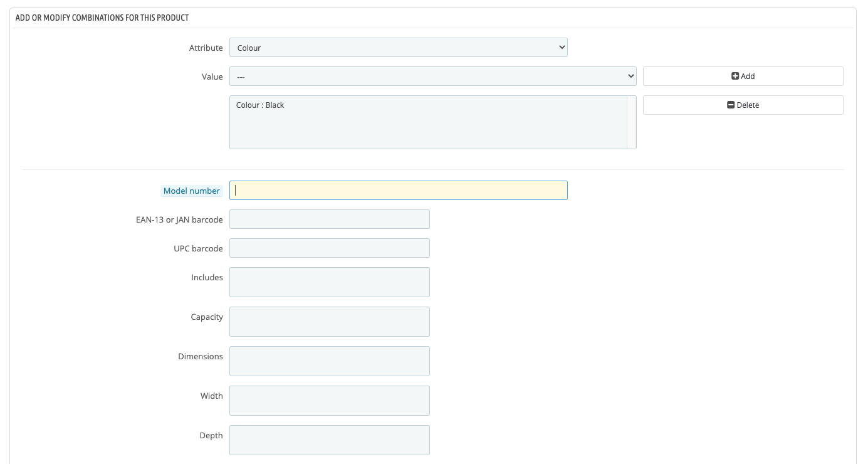Click the attribute list box scrollbar

(631, 122)
